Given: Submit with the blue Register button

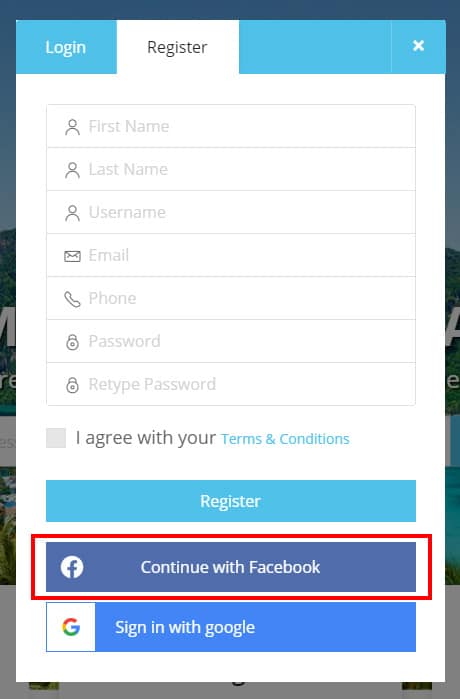Looking at the screenshot, I should (231, 501).
